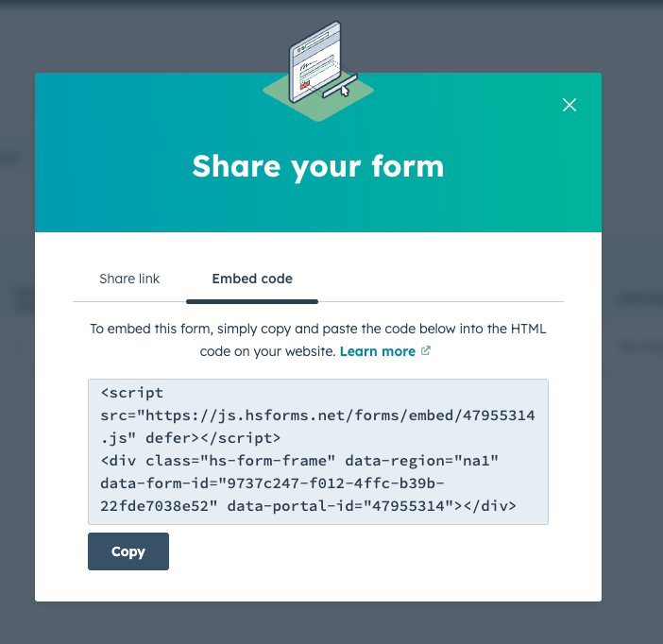Select the Embed code tab
The height and width of the screenshot is (644, 663).
click(252, 279)
